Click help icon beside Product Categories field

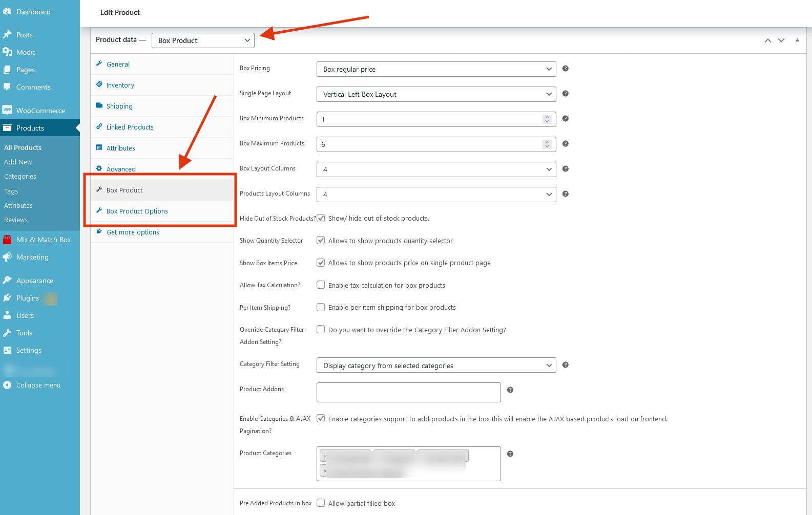point(510,454)
